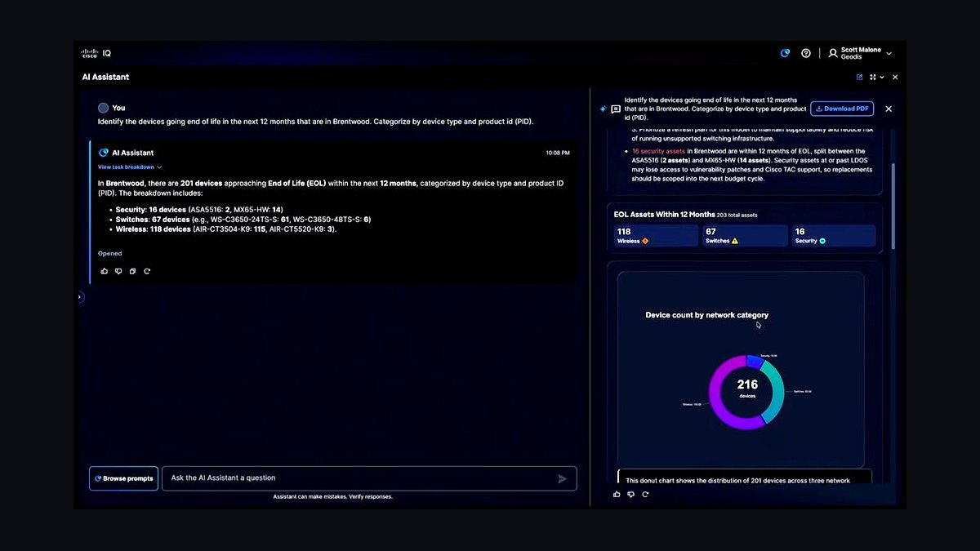Send the question with the arrow icon
980x551 pixels.
pyautogui.click(x=562, y=478)
